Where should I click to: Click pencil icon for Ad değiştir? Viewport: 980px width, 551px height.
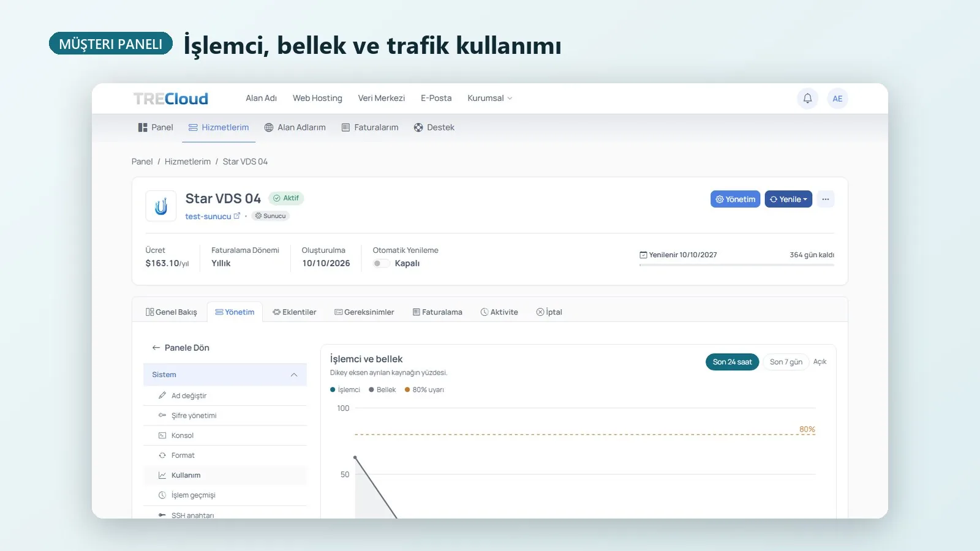point(162,395)
